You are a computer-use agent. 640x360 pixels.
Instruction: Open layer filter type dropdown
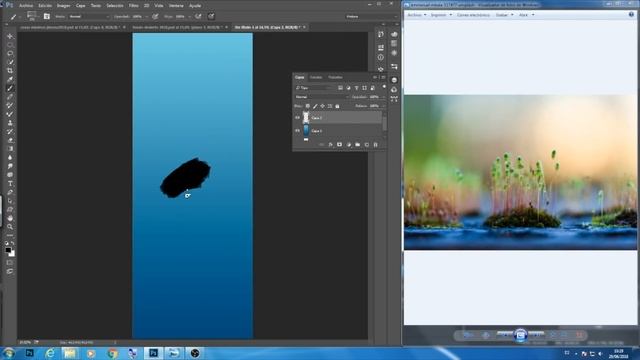[315, 88]
